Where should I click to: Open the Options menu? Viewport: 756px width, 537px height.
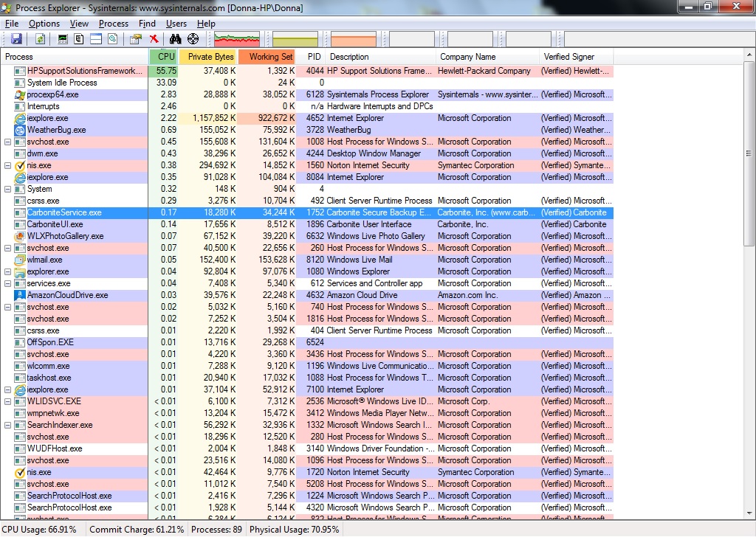(44, 24)
